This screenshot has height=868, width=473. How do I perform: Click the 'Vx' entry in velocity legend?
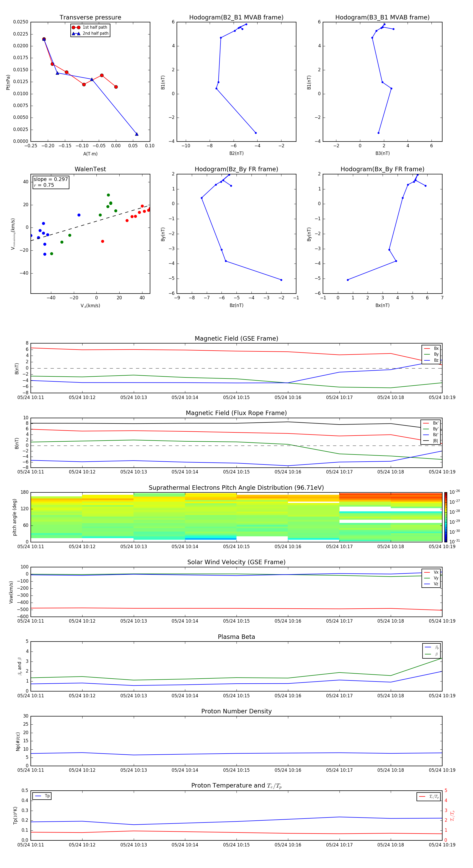point(431,573)
